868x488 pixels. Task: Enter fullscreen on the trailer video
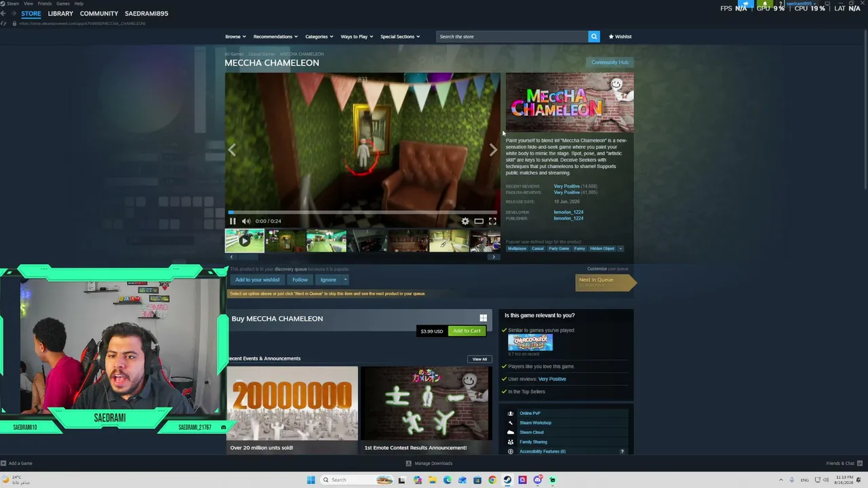492,221
